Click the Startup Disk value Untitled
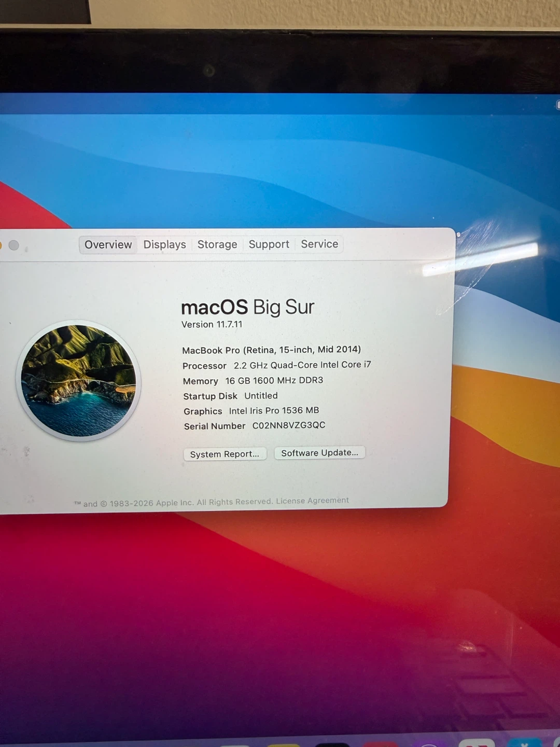The width and height of the screenshot is (560, 747). (261, 396)
